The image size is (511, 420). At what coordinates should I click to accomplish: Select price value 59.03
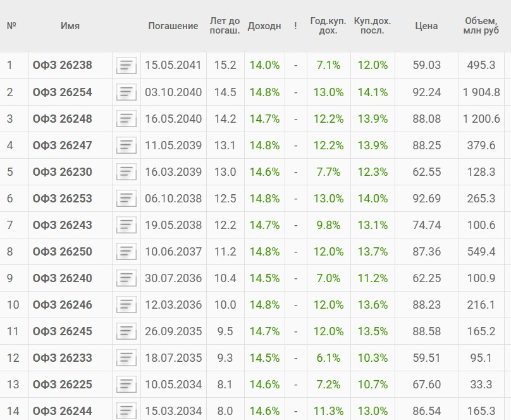pos(426,65)
